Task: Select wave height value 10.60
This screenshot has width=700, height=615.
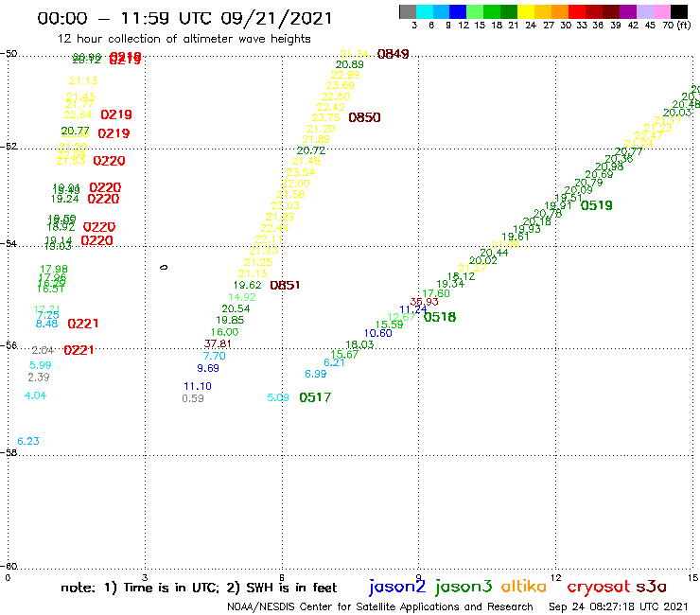Action: pyautogui.click(x=377, y=333)
